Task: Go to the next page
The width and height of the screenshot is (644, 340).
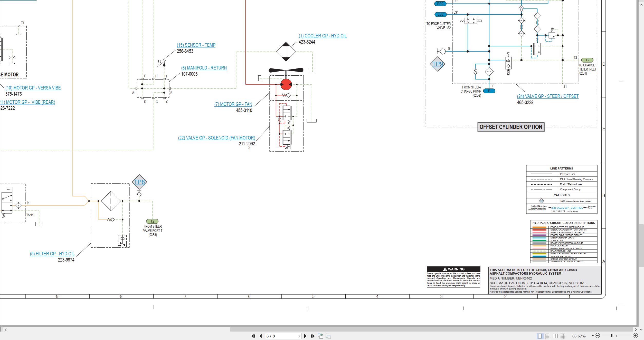Action: [305, 336]
